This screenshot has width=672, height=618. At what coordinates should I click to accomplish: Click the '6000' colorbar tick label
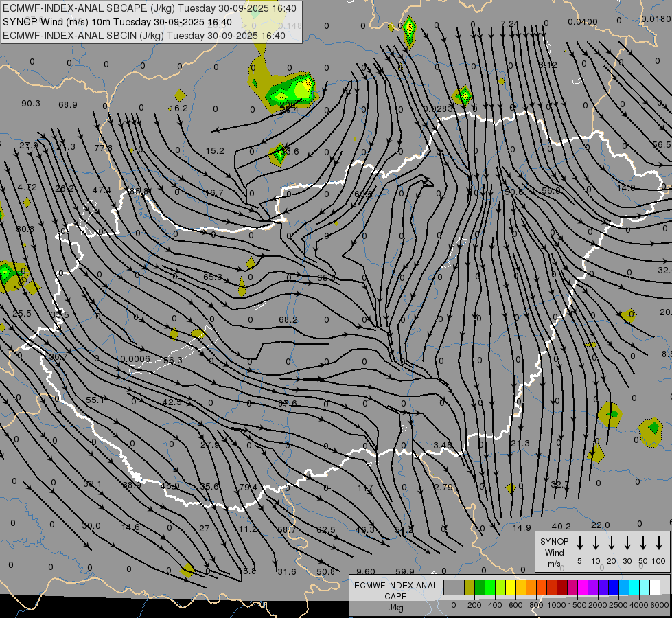[x=660, y=605]
